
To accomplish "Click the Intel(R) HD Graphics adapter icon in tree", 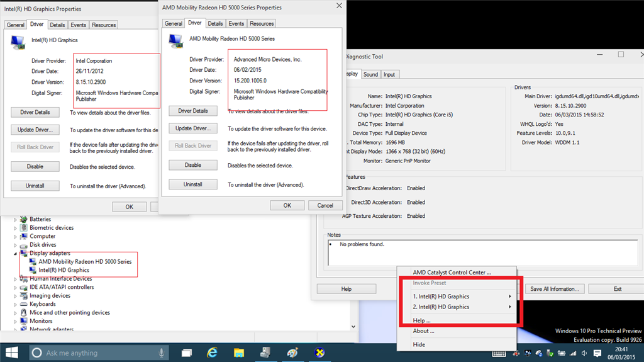I will [33, 270].
